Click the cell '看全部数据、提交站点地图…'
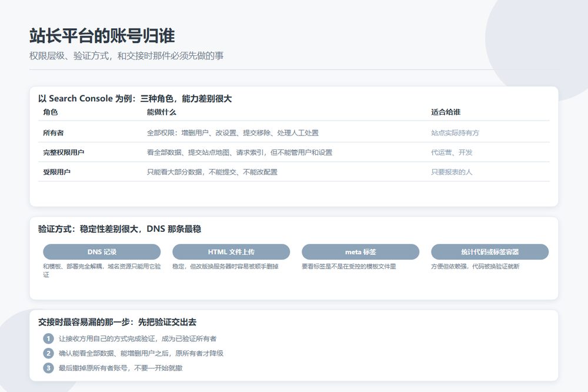 (239, 152)
